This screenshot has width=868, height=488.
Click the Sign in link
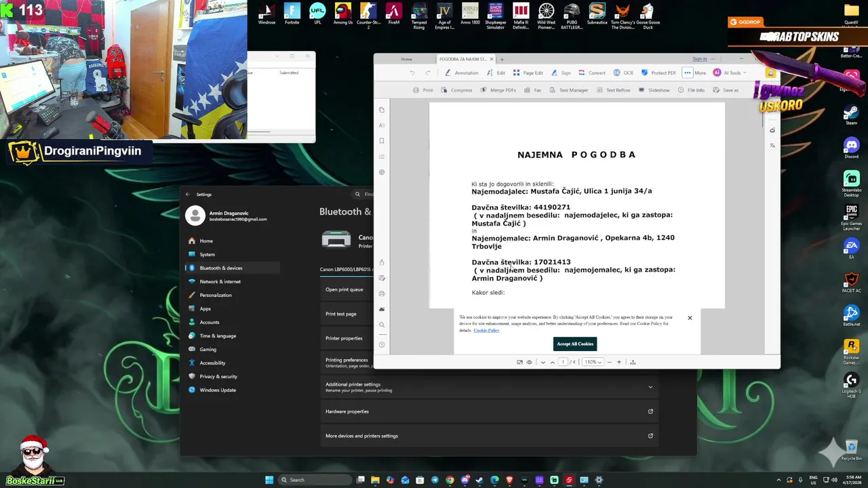coord(699,59)
